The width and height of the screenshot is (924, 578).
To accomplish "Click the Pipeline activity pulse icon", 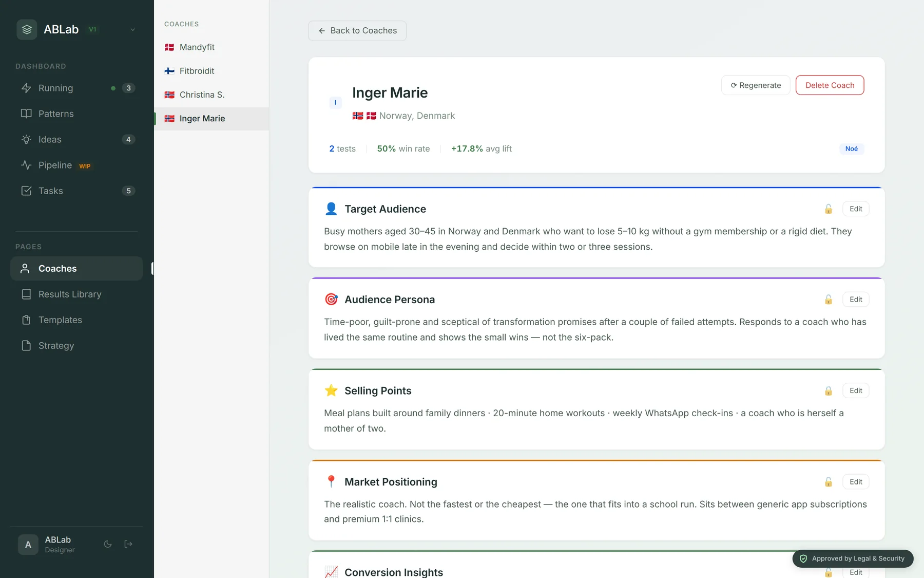I will pos(26,165).
